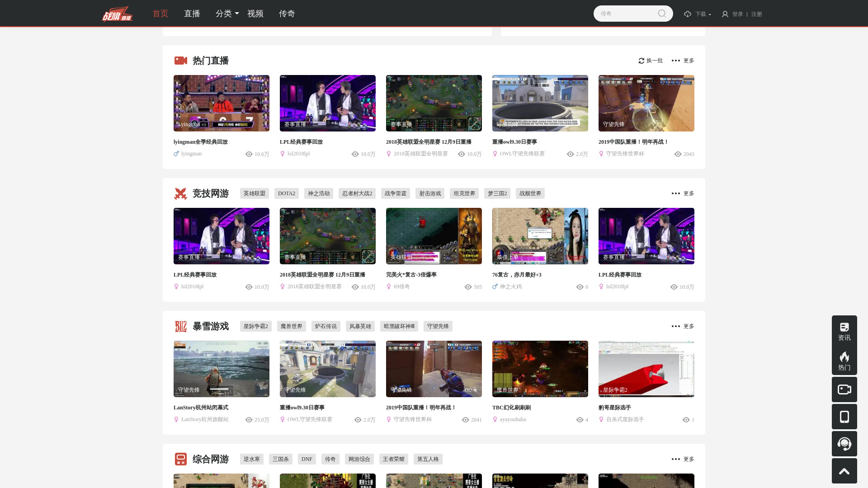Select the 忍者村大战2 tag

pos(358,193)
